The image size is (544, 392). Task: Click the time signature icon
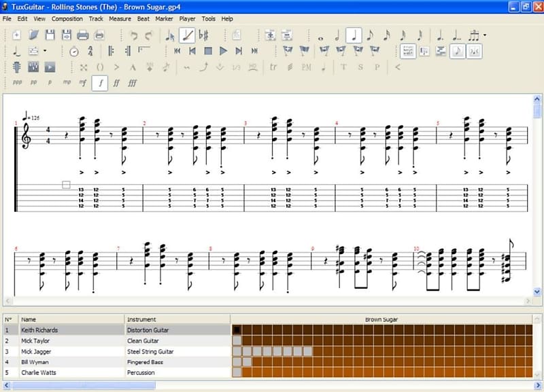90,51
